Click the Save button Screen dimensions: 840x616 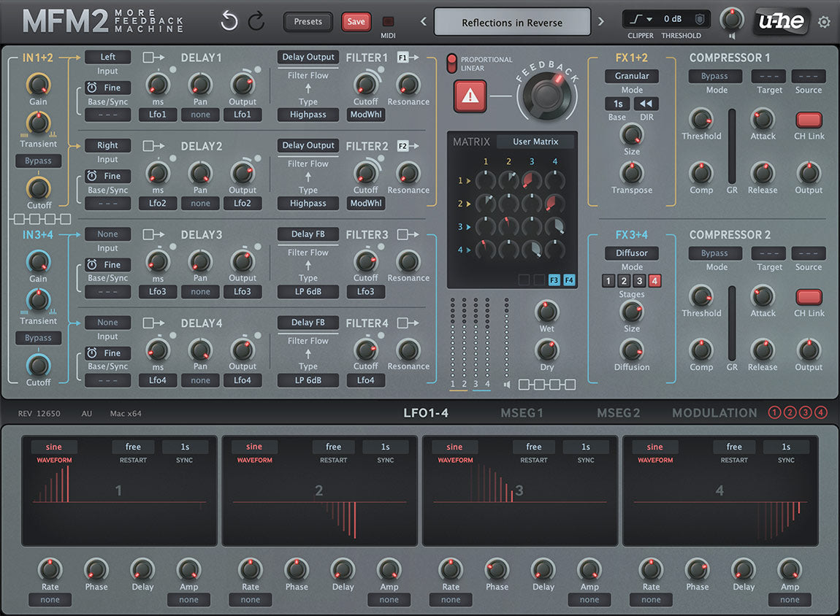(356, 22)
